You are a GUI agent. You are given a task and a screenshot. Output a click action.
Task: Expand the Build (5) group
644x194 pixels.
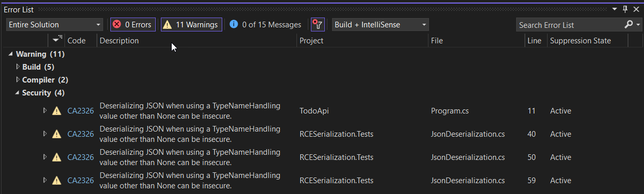click(18, 67)
